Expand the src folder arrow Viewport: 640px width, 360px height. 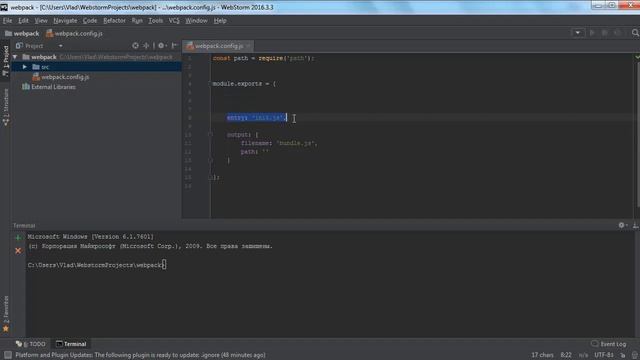[25, 67]
